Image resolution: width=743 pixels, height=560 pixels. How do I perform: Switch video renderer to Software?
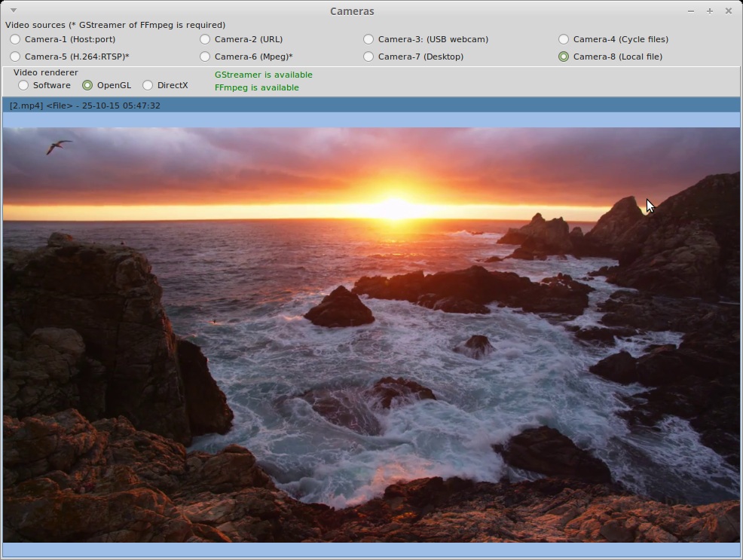tap(23, 85)
